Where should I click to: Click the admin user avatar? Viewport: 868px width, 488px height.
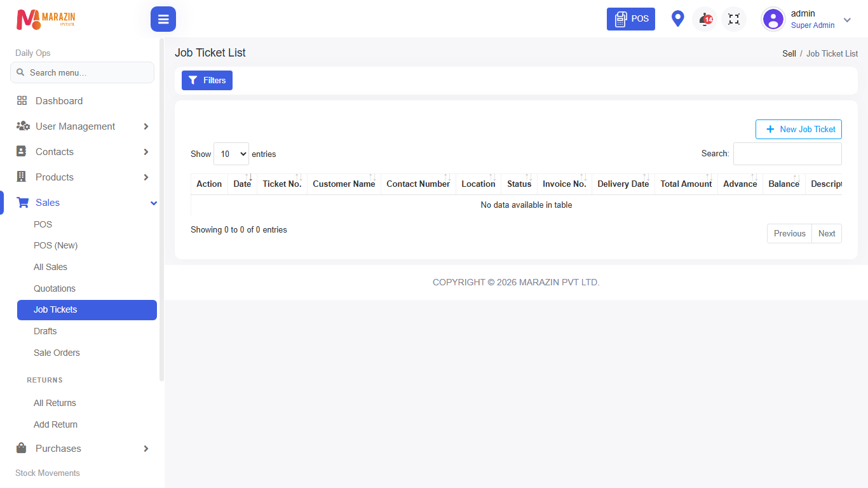pyautogui.click(x=773, y=19)
